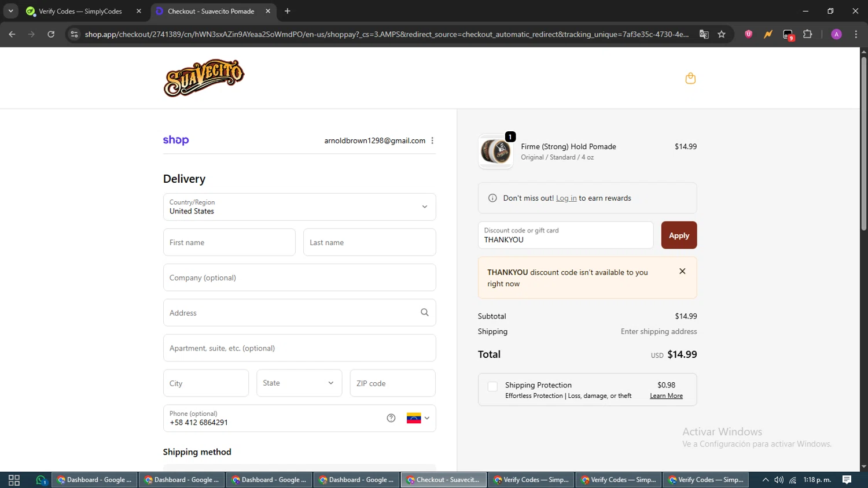Switch to Verify Codes — SimplyCodes tab

(83, 11)
